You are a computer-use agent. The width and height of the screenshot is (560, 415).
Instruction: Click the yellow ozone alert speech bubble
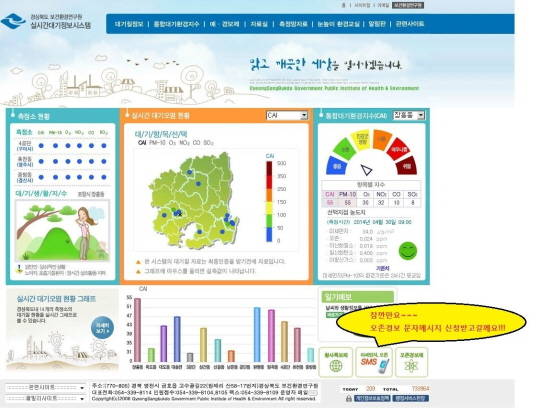click(431, 322)
